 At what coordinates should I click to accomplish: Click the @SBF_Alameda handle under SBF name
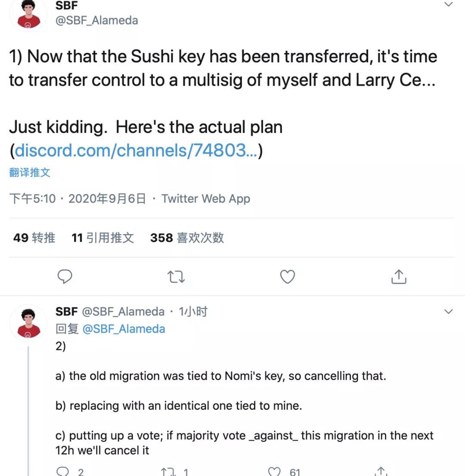coord(97,20)
